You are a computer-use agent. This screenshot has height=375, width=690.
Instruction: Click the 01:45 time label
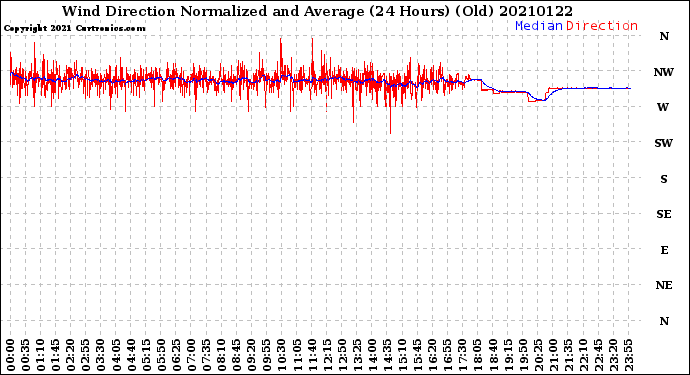point(56,355)
